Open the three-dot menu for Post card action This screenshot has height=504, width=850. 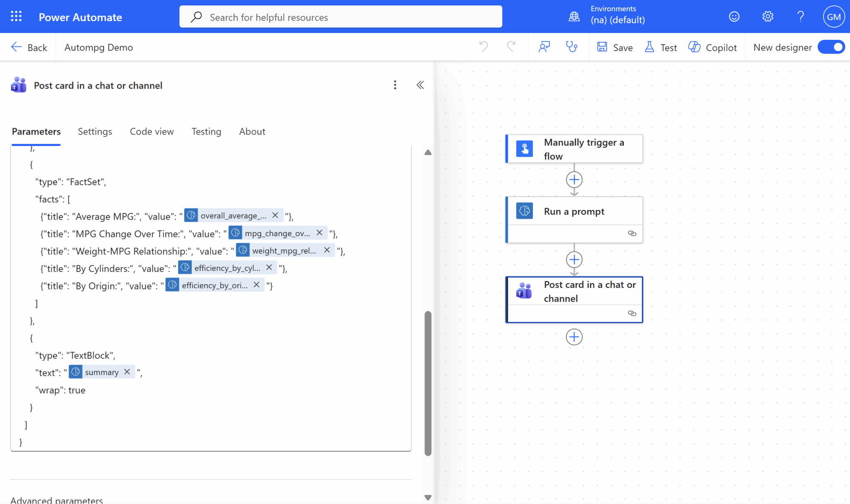coord(395,85)
